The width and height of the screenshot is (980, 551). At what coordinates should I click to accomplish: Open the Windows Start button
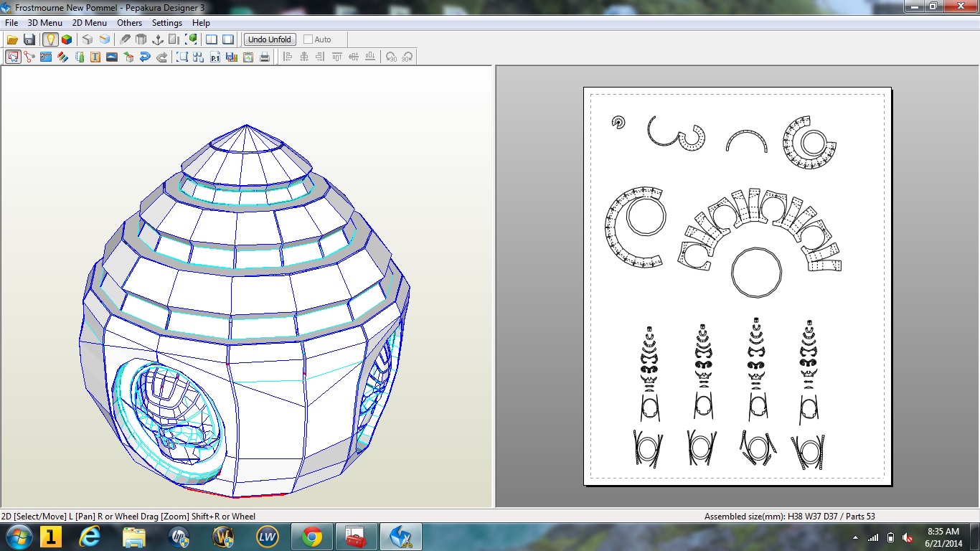pos(18,537)
